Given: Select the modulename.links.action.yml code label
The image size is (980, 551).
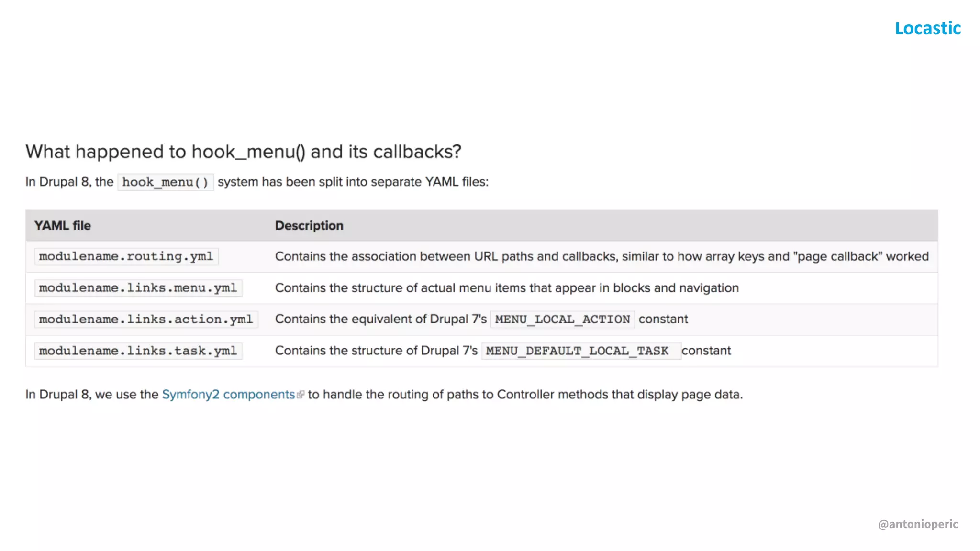Looking at the screenshot, I should [146, 320].
